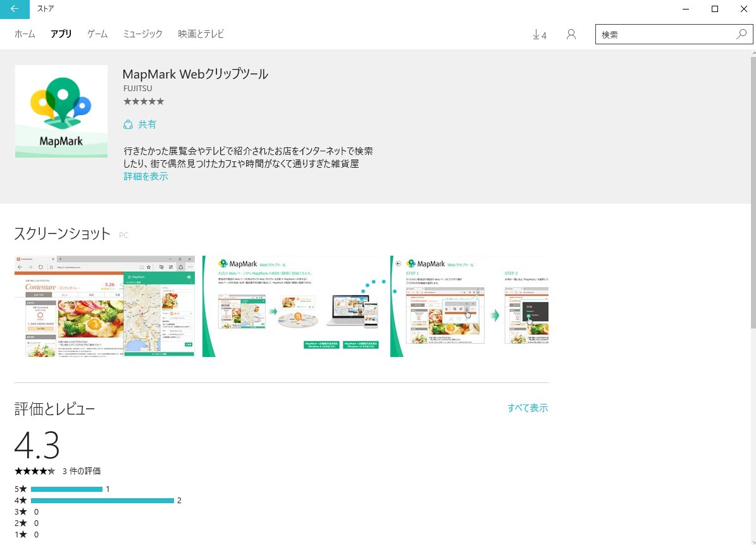The image size is (756, 545).
Task: Click the app's five-star rating
Action: tap(144, 101)
